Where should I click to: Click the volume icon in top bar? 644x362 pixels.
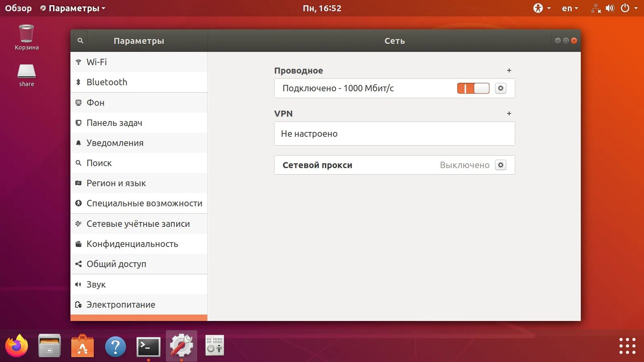tap(610, 8)
